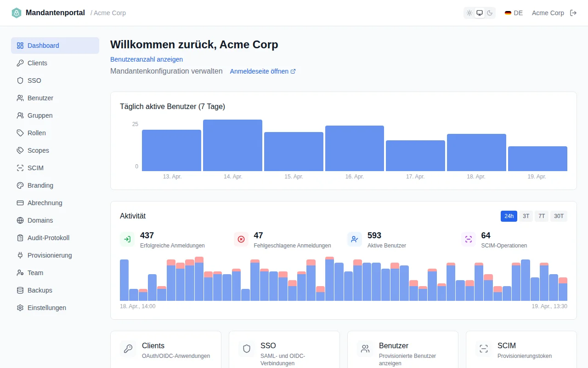The height and width of the screenshot is (368, 588).
Task: Click the Einstellungen gear icon in sidebar
Action: [x=20, y=308]
